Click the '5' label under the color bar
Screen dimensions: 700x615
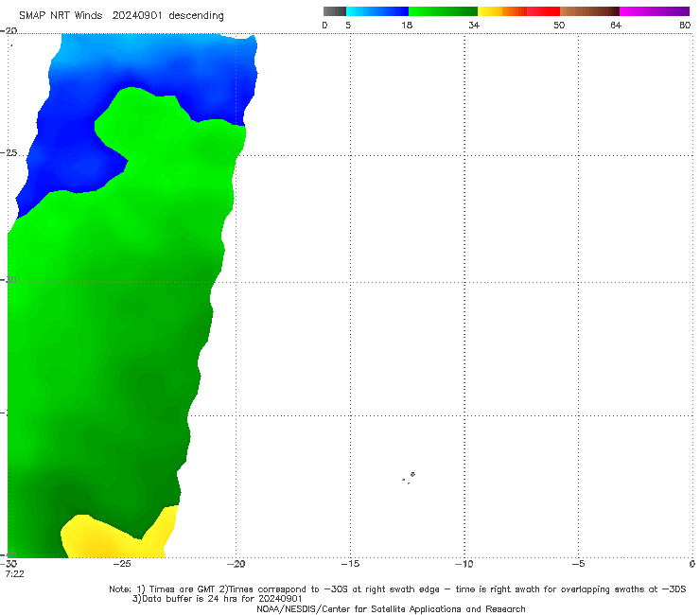click(x=348, y=25)
